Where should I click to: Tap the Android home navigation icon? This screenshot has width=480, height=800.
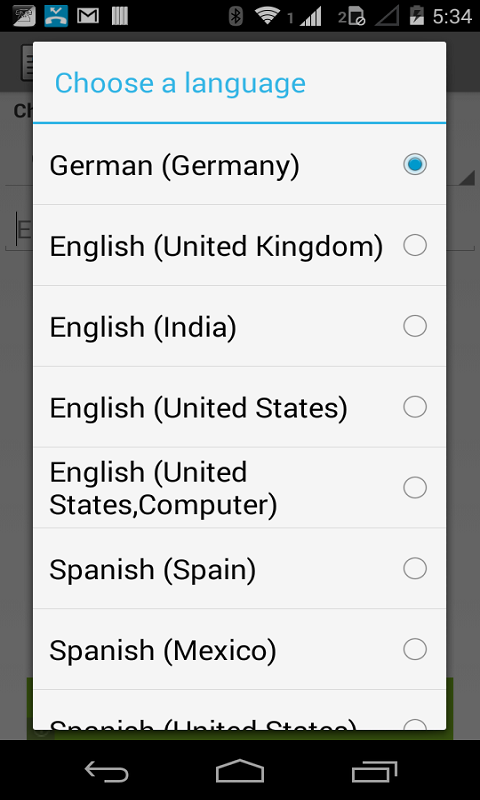coord(240,770)
